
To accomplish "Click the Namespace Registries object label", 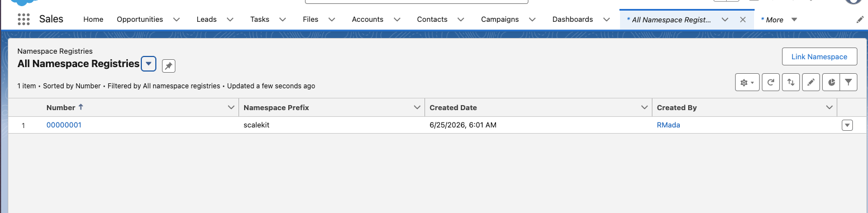I will click(55, 51).
